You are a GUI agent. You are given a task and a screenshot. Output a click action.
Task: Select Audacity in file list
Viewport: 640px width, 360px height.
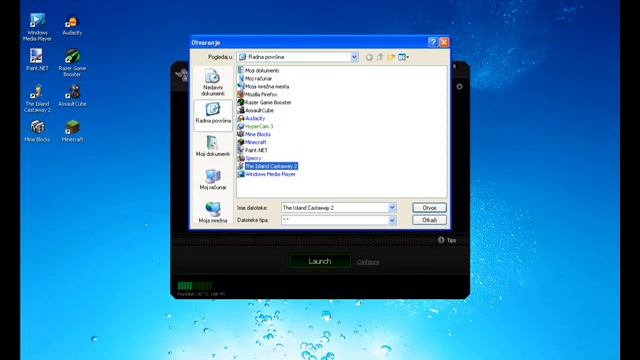tap(251, 118)
